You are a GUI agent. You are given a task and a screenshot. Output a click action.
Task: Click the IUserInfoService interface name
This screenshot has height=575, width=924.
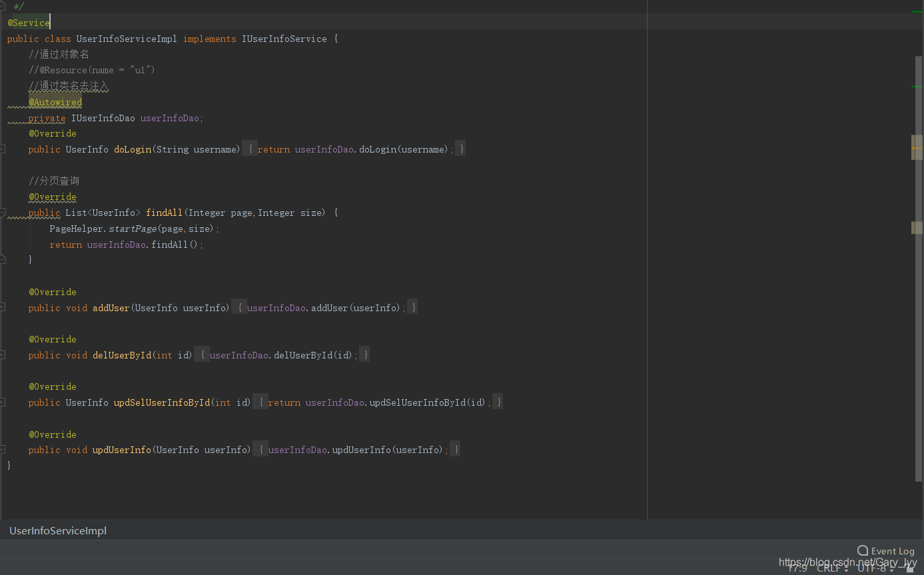tap(284, 39)
